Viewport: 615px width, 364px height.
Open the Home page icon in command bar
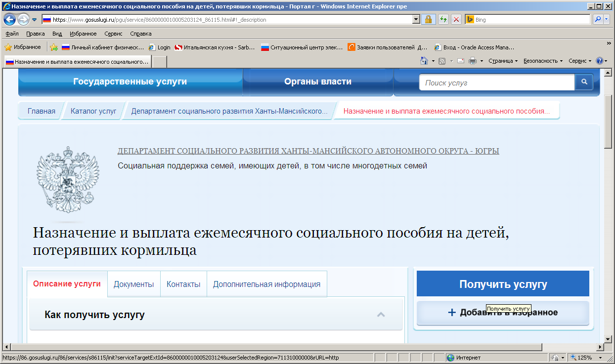424,61
